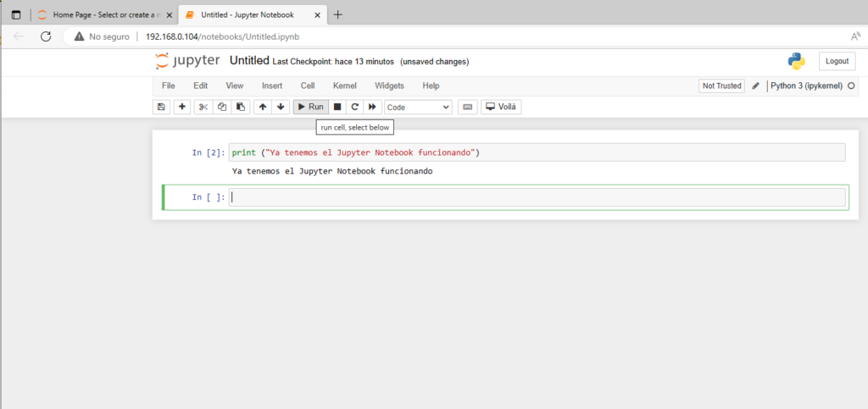The height and width of the screenshot is (409, 868).
Task: Insert a cell below with plus icon
Action: click(182, 107)
